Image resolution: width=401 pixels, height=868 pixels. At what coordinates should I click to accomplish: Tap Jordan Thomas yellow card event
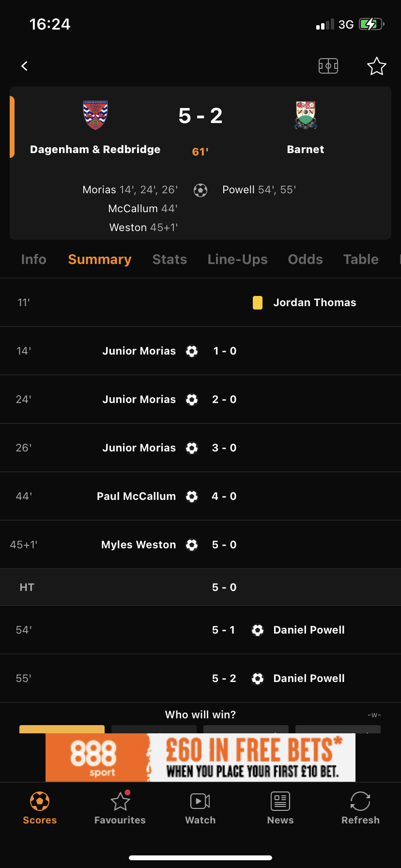314,303
